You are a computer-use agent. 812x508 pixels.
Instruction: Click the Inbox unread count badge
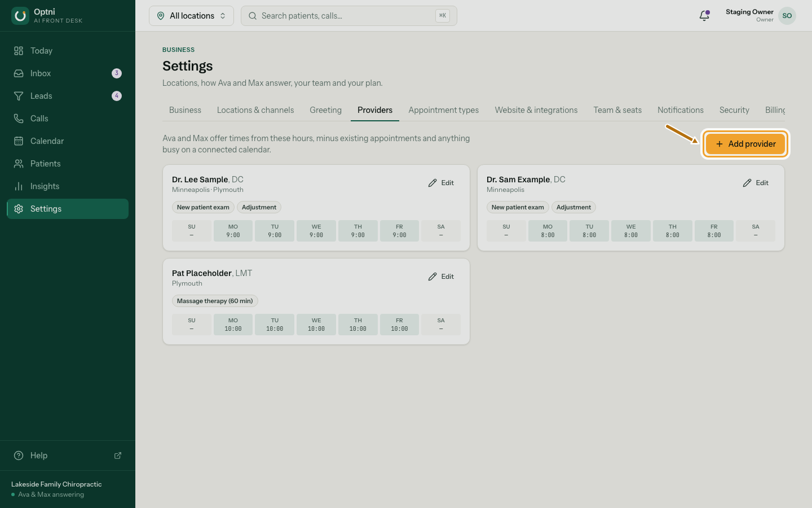[x=117, y=73]
